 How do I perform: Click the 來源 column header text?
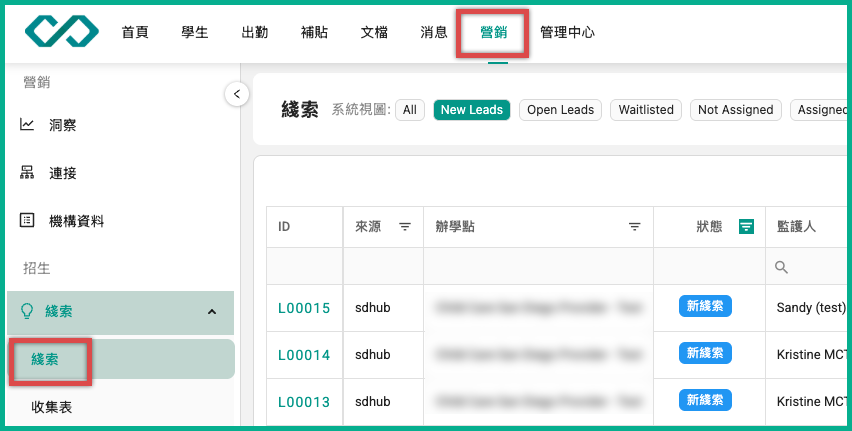[x=368, y=227]
